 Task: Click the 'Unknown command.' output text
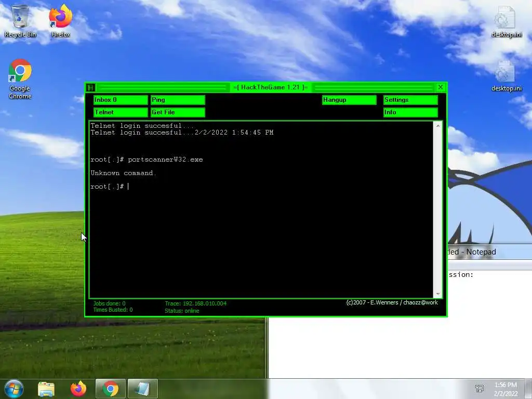(123, 173)
